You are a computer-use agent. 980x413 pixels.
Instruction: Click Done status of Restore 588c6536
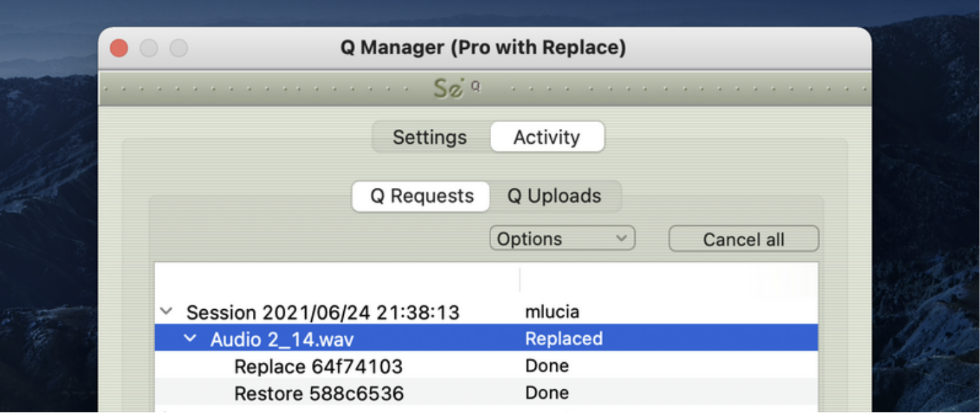pos(547,393)
